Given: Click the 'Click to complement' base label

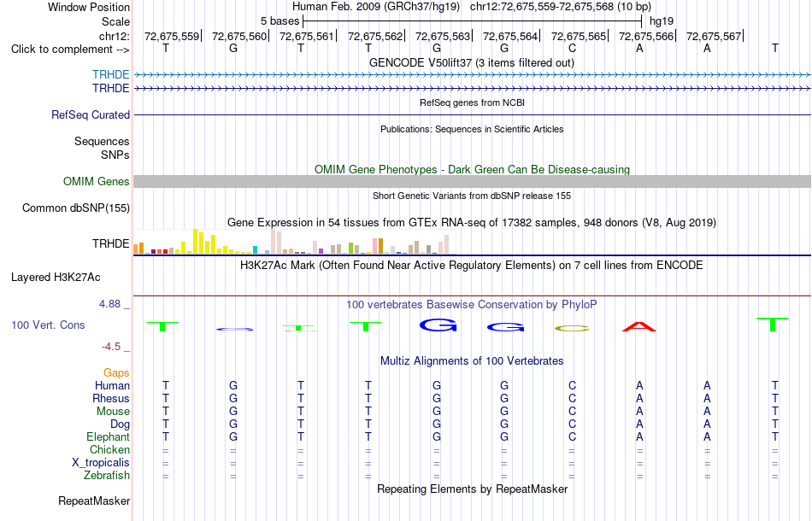Looking at the screenshot, I should pyautogui.click(x=70, y=50).
